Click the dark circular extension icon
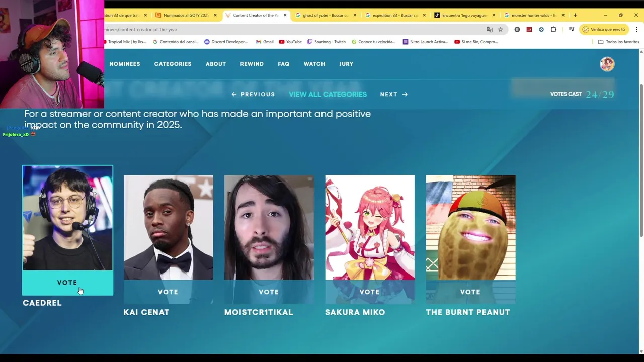This screenshot has height=362, width=644. pyautogui.click(x=517, y=29)
